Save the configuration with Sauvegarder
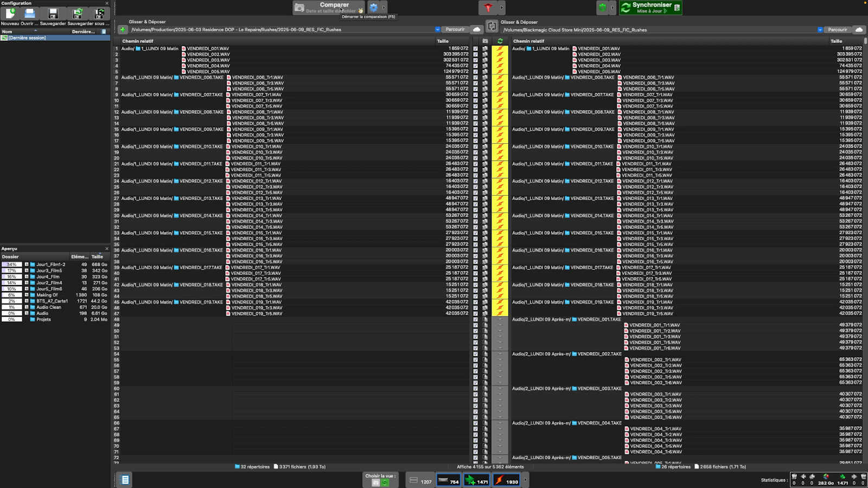Screen dimensions: 868x488 coord(53,14)
